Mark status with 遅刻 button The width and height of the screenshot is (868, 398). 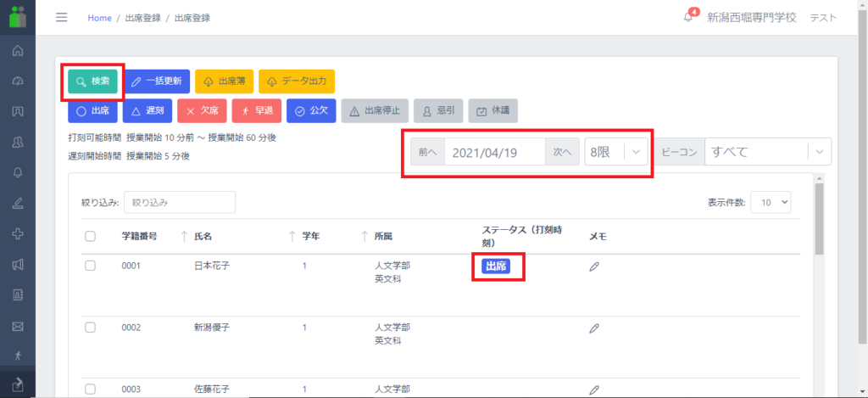(147, 111)
